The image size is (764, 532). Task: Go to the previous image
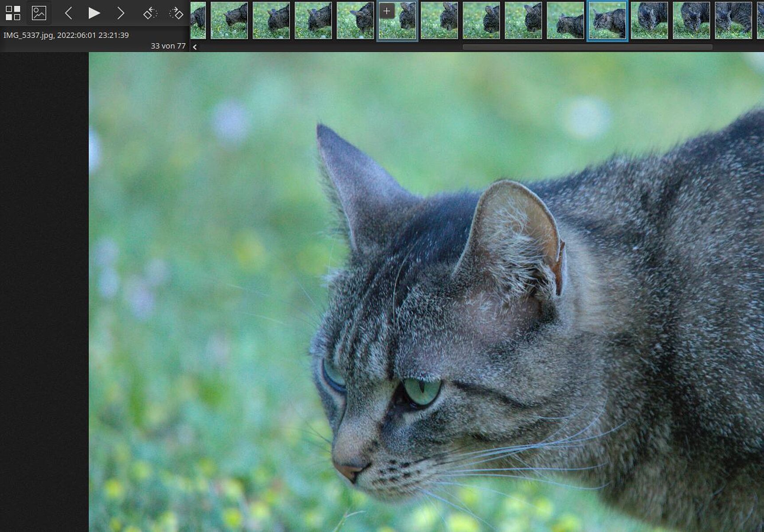tap(68, 13)
